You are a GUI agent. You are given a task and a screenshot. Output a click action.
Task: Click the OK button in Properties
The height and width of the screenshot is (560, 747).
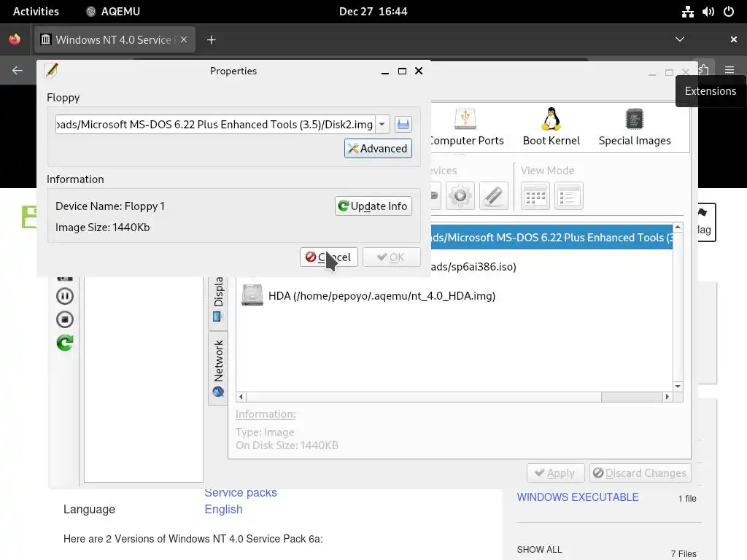pyautogui.click(x=391, y=257)
